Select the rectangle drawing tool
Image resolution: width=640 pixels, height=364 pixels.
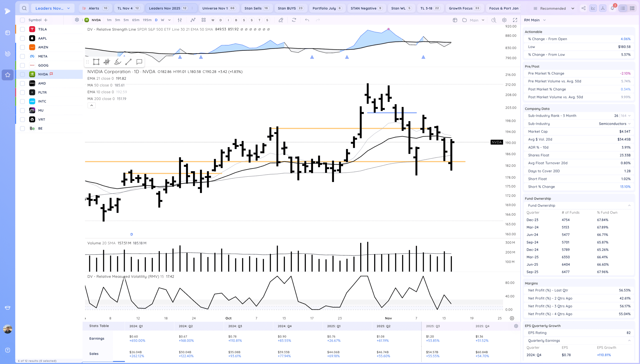tap(96, 62)
